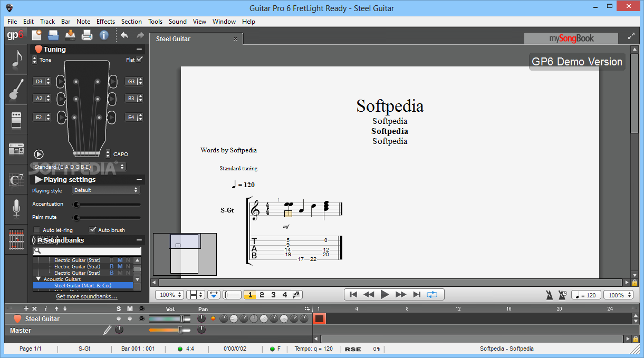Open Master automation pencil tool
The height and width of the screenshot is (358, 644).
tap(108, 330)
